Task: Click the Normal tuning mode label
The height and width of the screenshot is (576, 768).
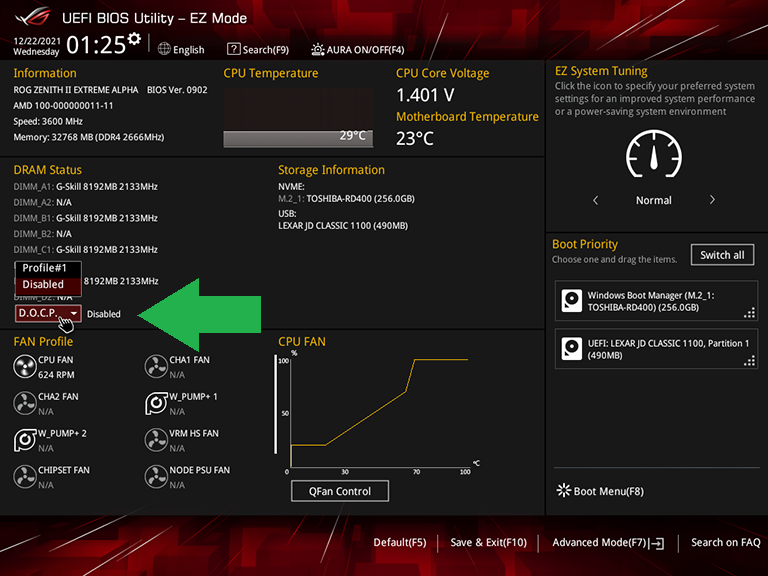Action: (653, 200)
